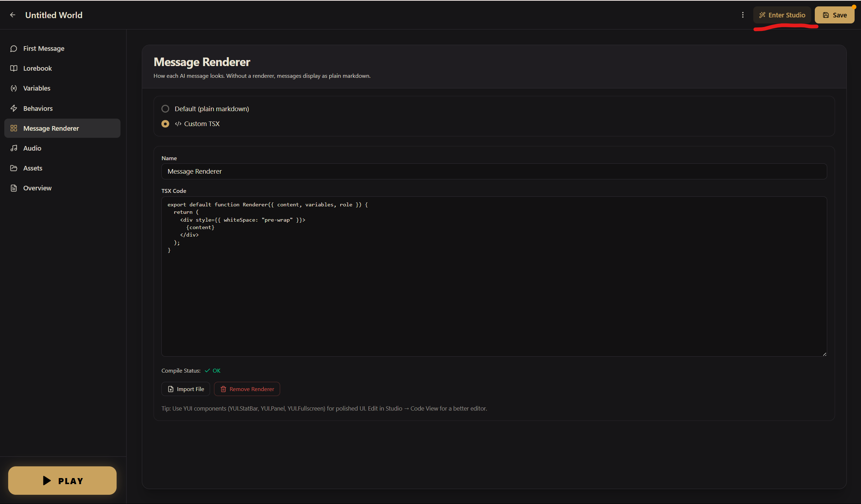The image size is (861, 504).
Task: Select the Custom TSX radio option
Action: pyautogui.click(x=165, y=124)
